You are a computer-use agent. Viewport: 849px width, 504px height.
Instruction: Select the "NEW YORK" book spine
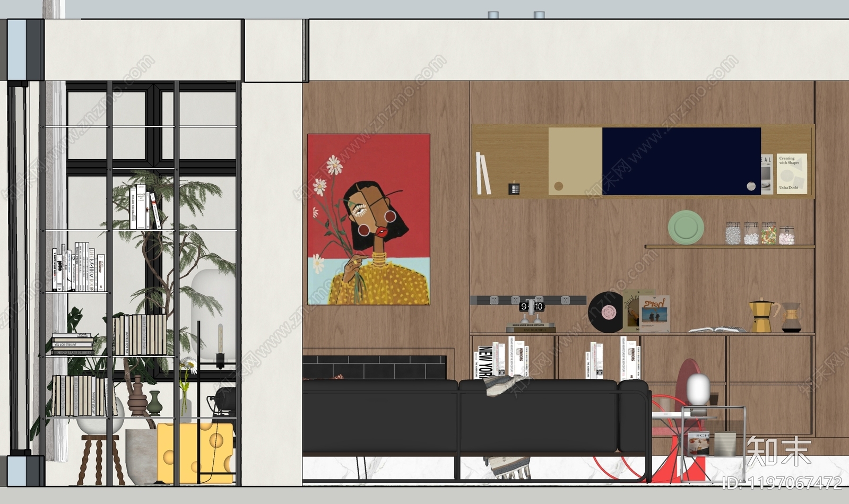point(484,362)
